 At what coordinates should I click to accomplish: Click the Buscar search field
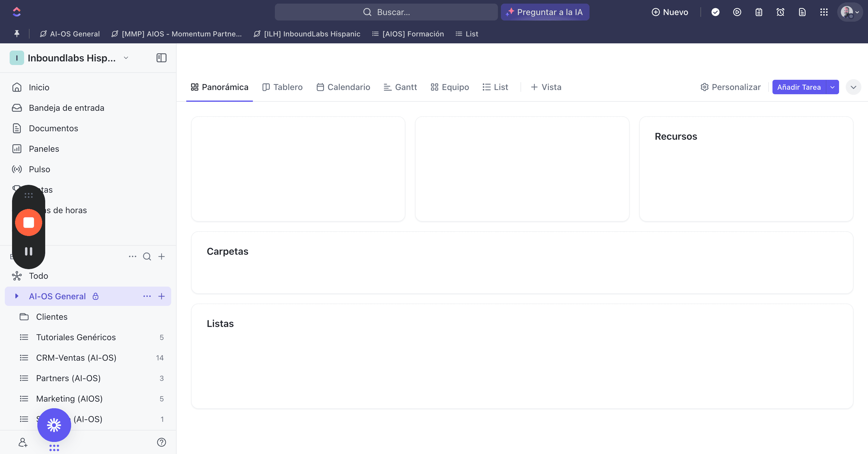click(386, 12)
